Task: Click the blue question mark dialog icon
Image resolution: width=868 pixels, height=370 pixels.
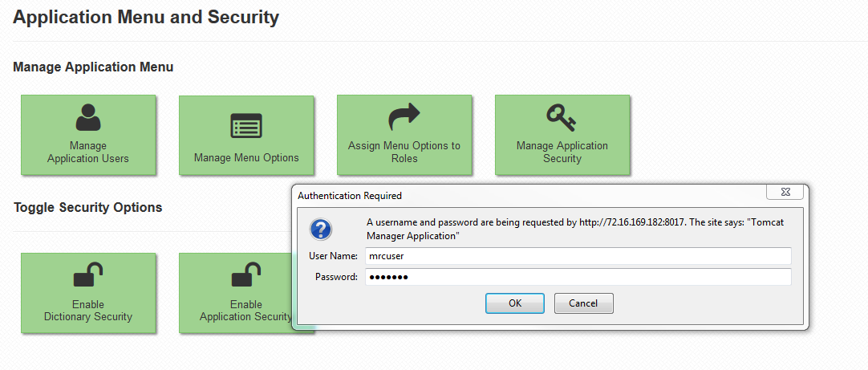Action: point(321,230)
